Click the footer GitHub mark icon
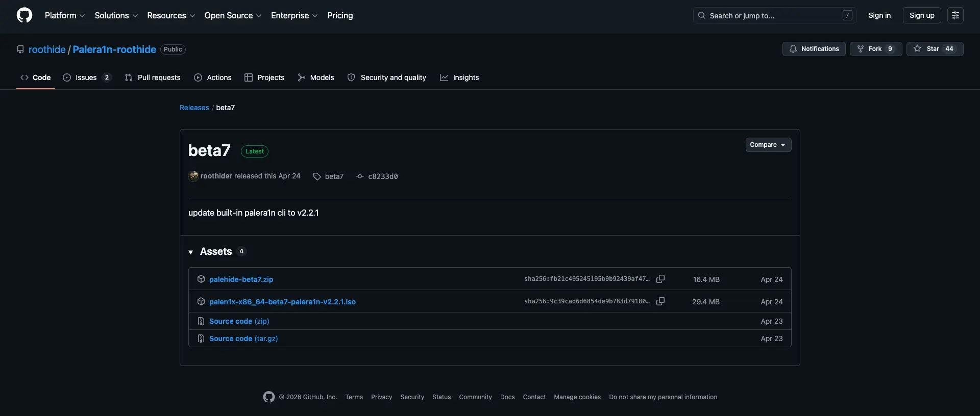The image size is (980, 416). pyautogui.click(x=269, y=397)
